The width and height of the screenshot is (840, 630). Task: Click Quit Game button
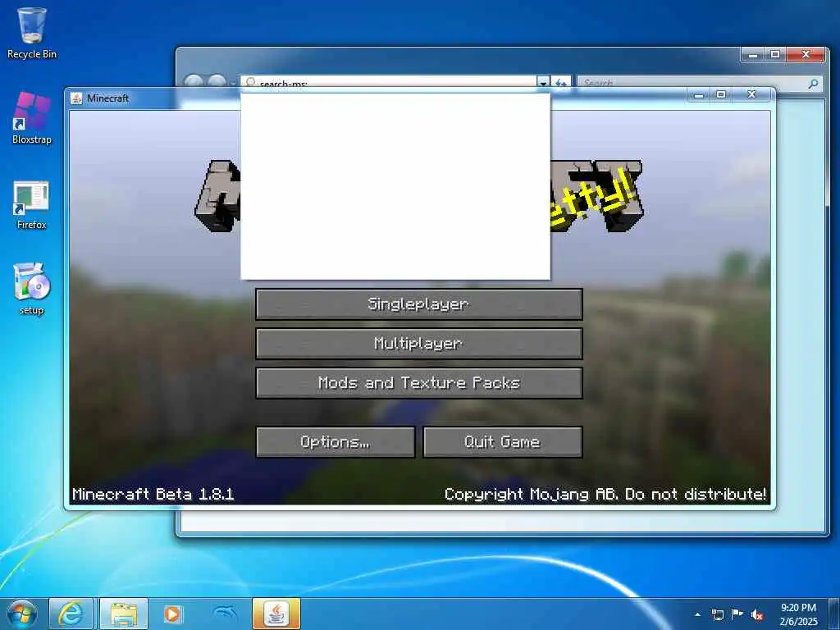tap(503, 442)
